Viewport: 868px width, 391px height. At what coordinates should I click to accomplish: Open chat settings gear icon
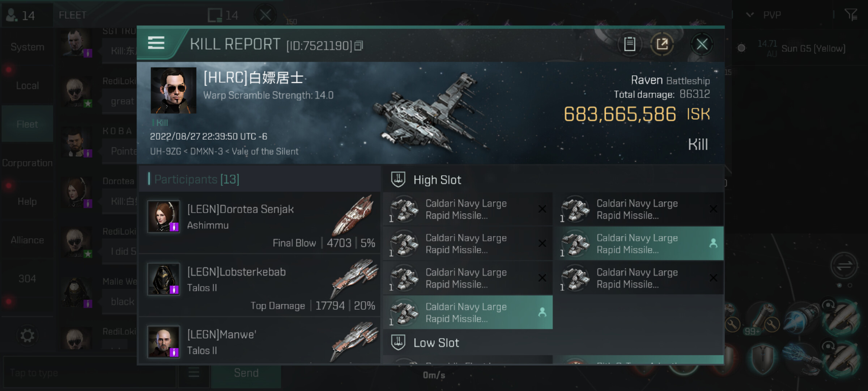tap(27, 336)
